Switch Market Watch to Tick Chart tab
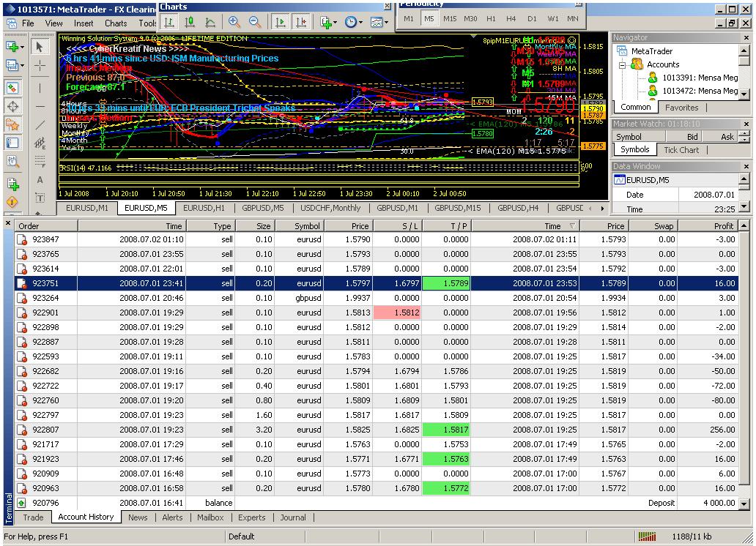 (681, 150)
